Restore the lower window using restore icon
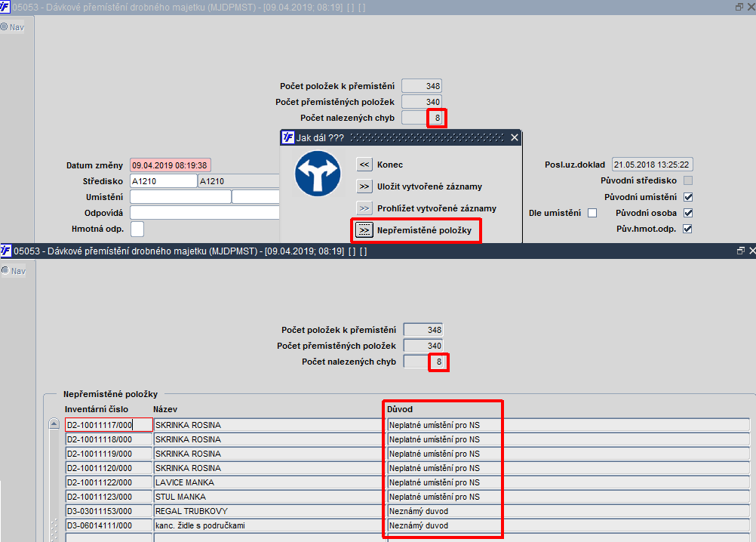756x542 pixels. 741,251
